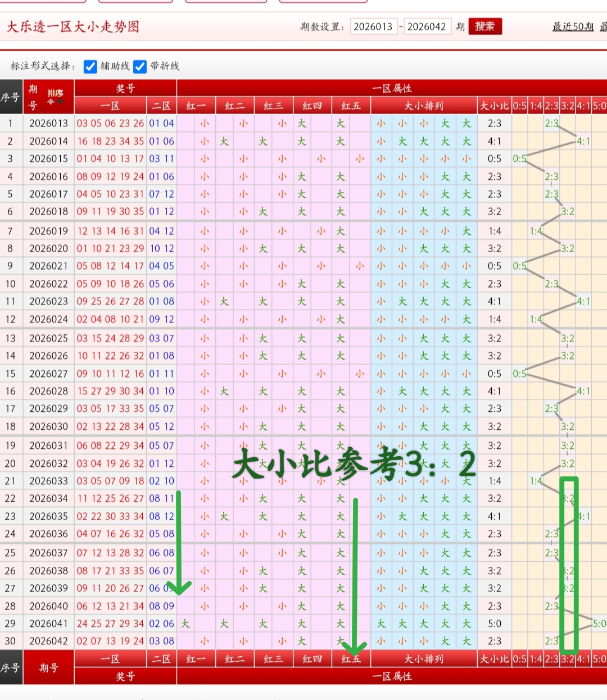The width and height of the screenshot is (607, 700).
Task: Click the 5:0 trend marker in row 29
Action: (x=599, y=624)
